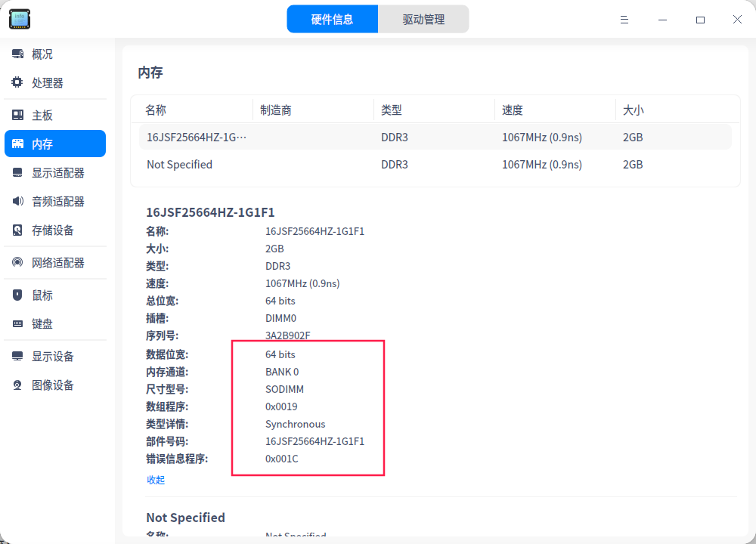Switch to the 驱动管理 tab

coord(423,19)
